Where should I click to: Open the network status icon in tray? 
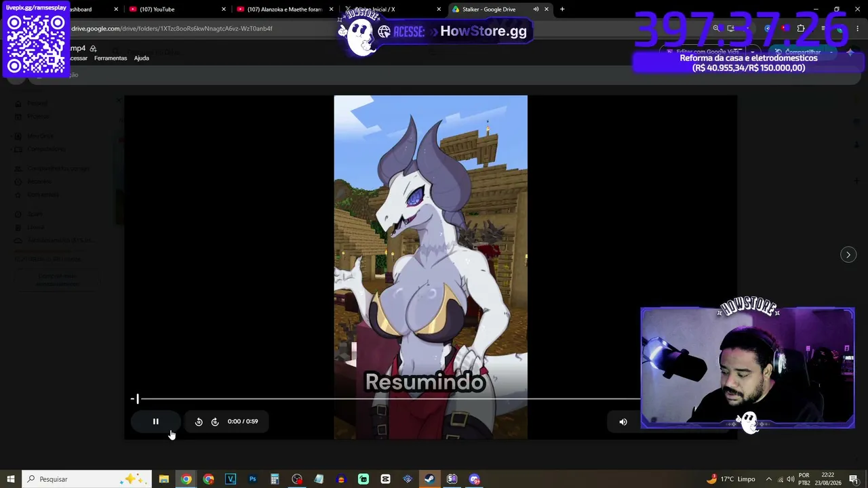[780, 479]
